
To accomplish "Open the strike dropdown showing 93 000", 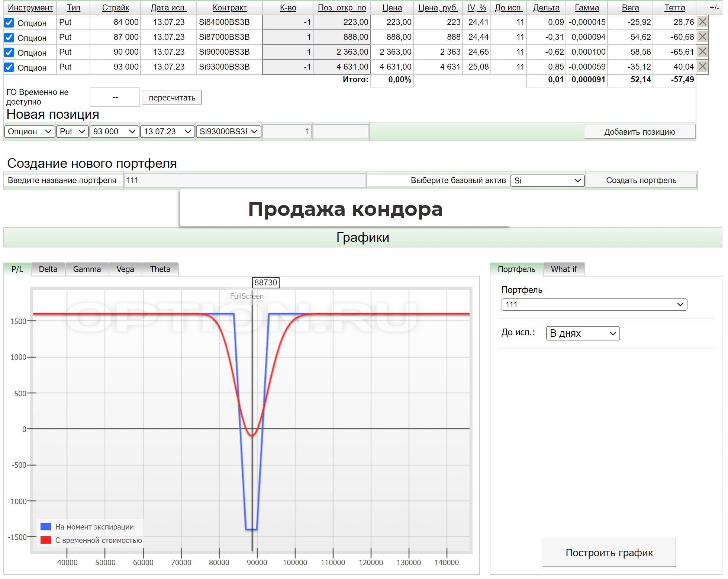I will coord(114,131).
